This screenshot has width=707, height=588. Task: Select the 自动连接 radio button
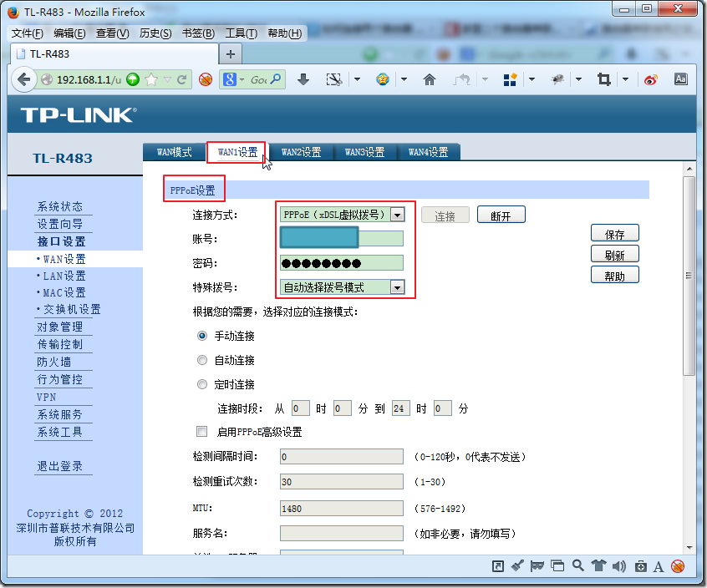pyautogui.click(x=202, y=360)
